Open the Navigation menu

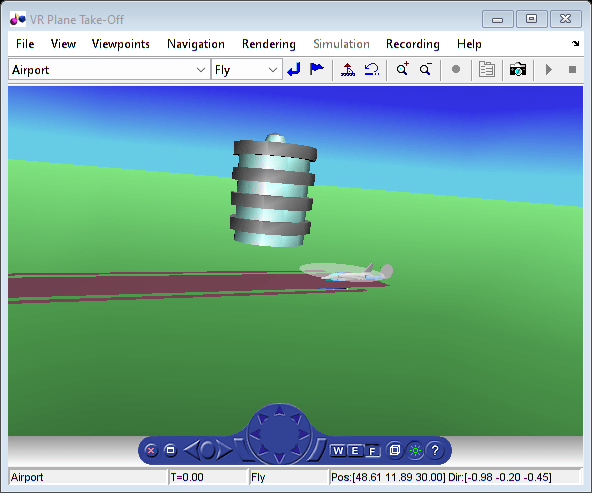196,44
